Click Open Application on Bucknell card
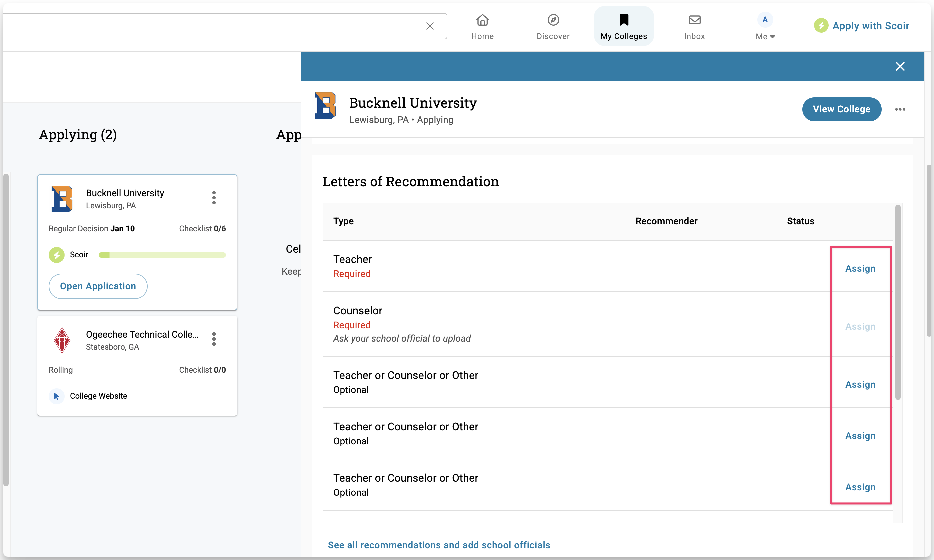934x560 pixels. (98, 286)
